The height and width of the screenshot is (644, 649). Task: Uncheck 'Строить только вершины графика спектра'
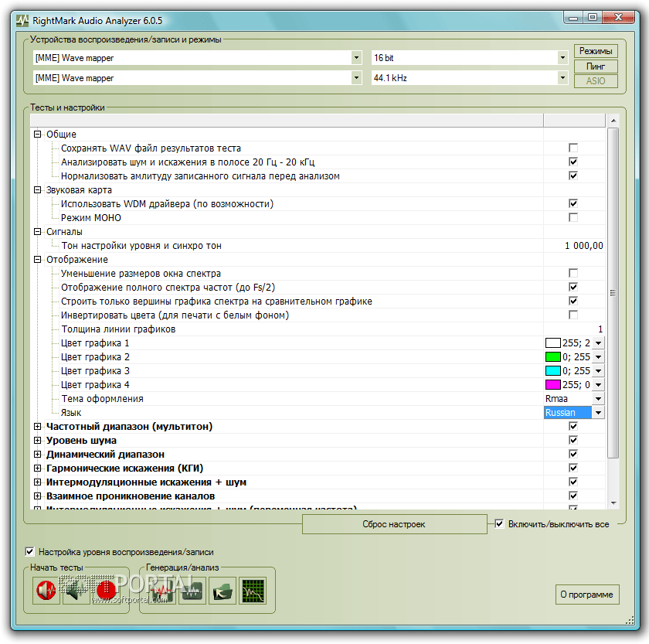(x=573, y=301)
